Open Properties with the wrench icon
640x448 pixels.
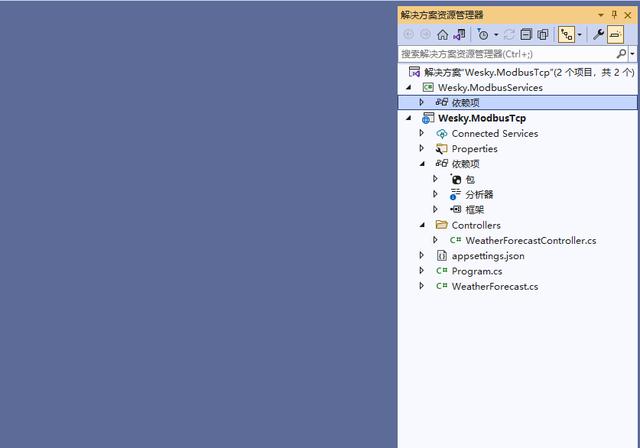tap(598, 35)
